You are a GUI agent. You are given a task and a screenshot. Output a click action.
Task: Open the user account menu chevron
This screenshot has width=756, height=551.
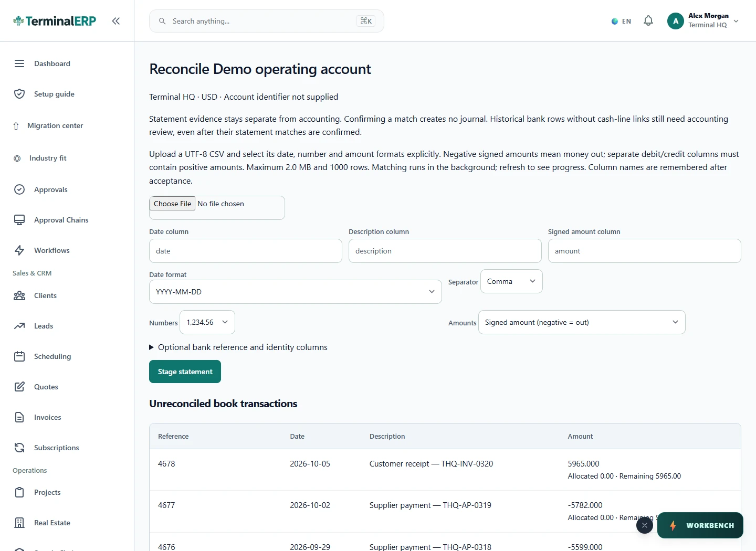tap(736, 21)
